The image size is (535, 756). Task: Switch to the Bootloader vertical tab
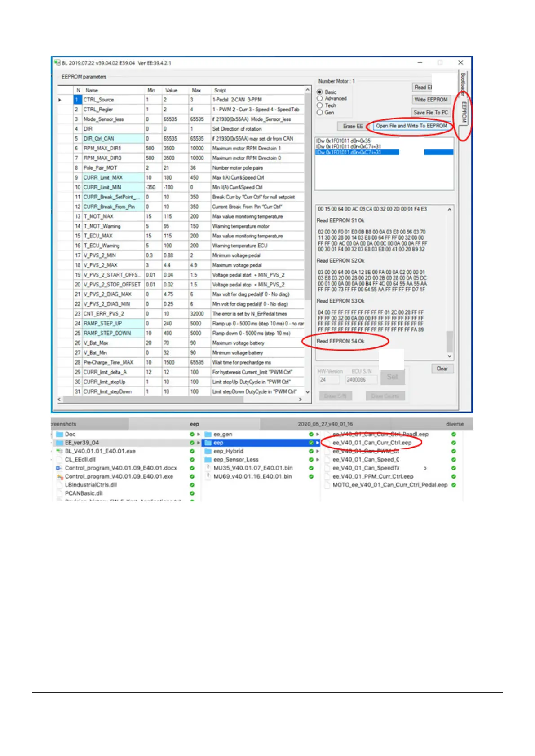[463, 84]
